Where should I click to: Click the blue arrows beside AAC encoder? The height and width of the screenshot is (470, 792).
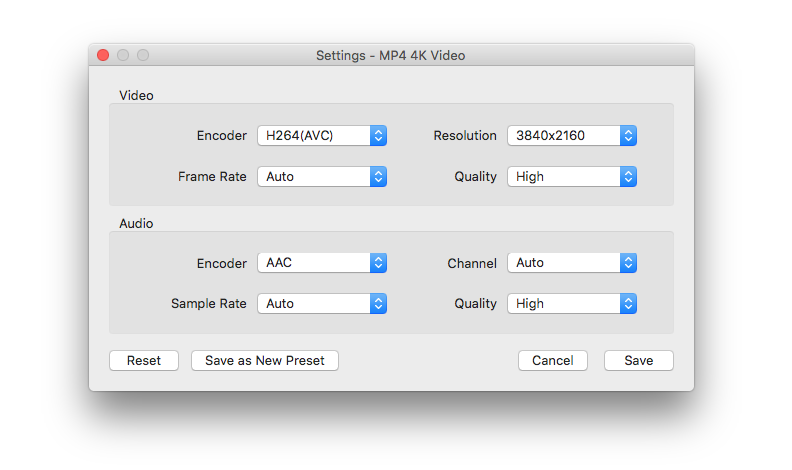click(378, 263)
